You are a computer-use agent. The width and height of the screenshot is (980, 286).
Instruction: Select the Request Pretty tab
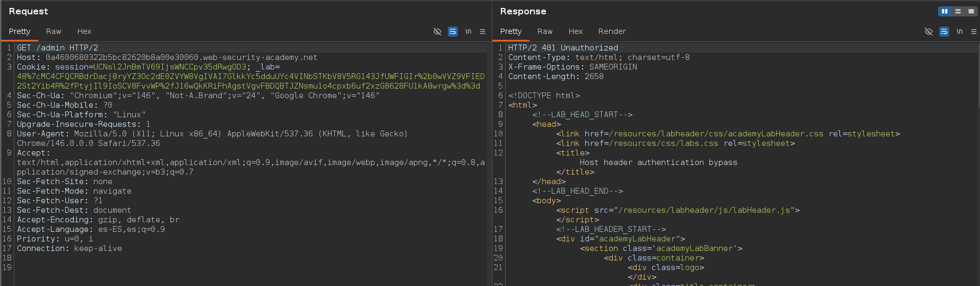coord(20,32)
